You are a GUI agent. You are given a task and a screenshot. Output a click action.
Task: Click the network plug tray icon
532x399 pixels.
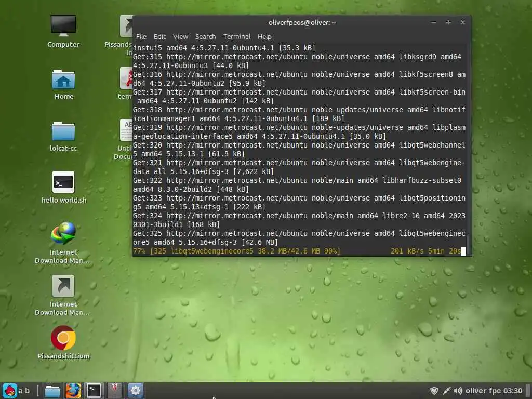coord(446,391)
